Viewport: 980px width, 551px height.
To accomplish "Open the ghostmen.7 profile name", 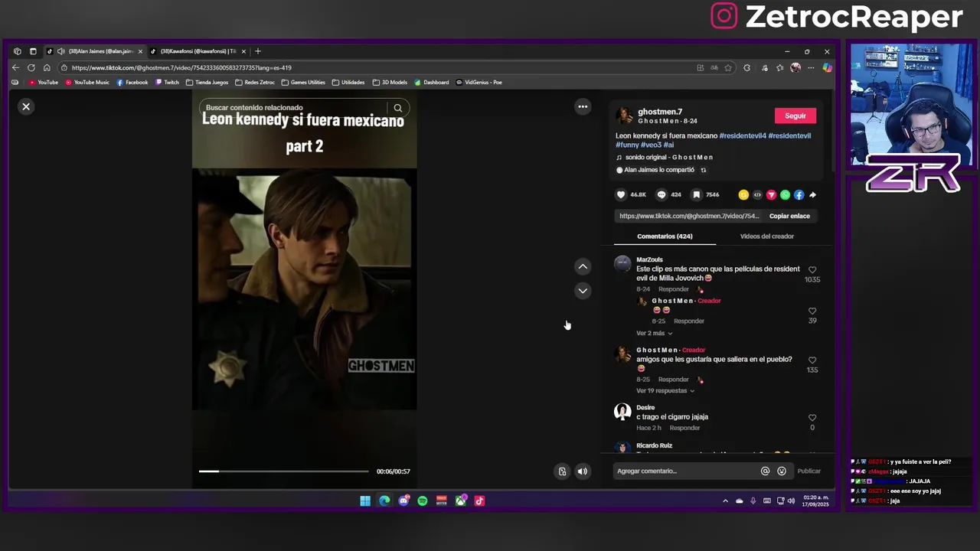I will pyautogui.click(x=660, y=112).
